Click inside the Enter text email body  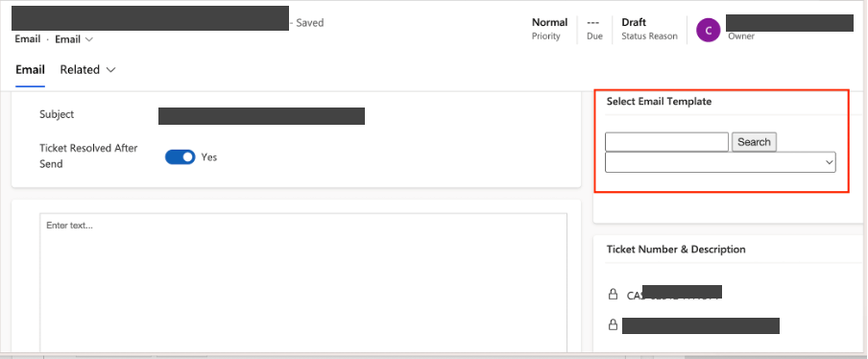pos(303,282)
